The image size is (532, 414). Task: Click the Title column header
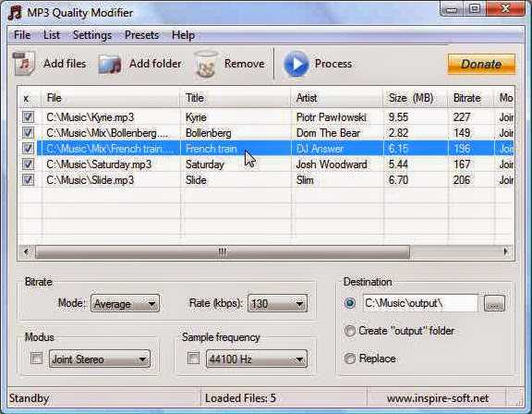(x=236, y=98)
